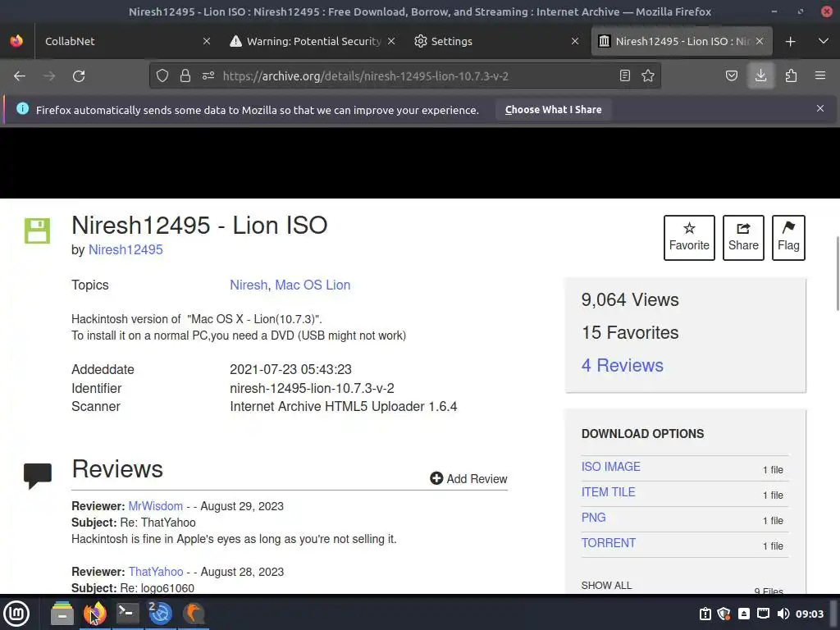This screenshot has height=630, width=840.
Task: Open the Niresh12495 author link
Action: click(x=126, y=249)
